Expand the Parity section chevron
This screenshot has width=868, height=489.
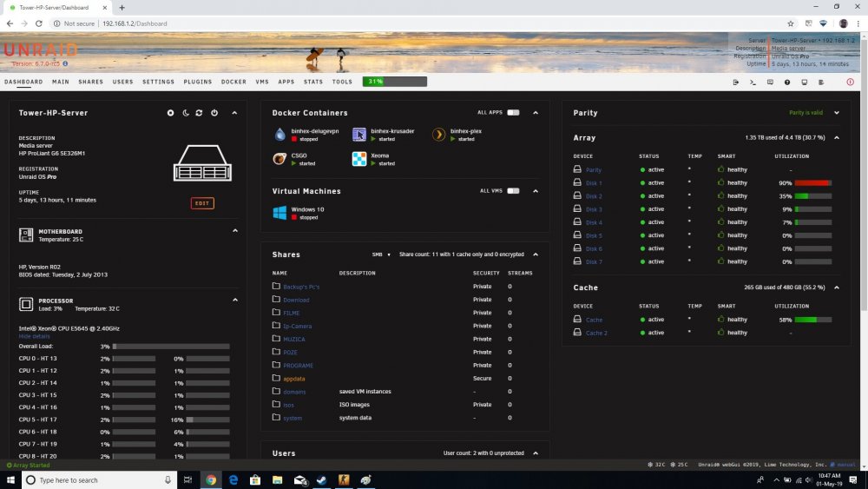[x=837, y=113]
